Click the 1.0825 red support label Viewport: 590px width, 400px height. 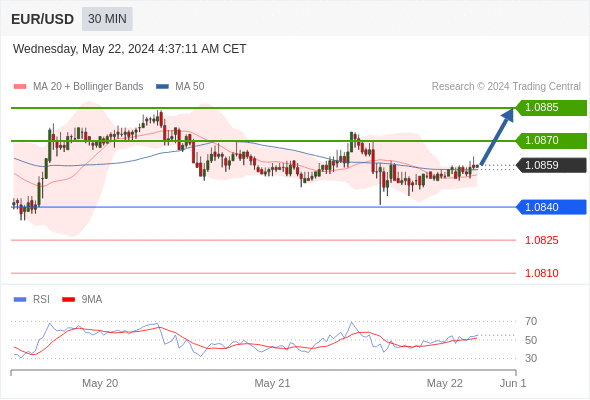[541, 240]
